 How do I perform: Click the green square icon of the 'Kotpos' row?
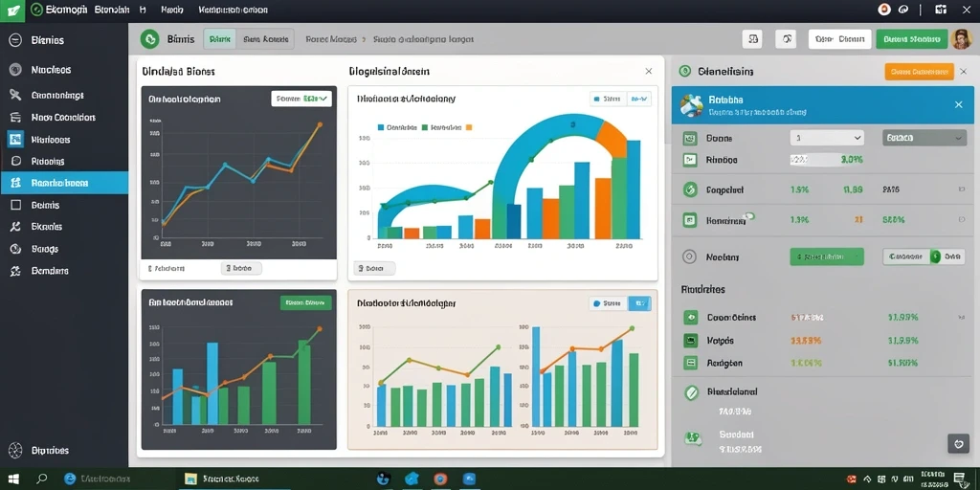(x=691, y=341)
